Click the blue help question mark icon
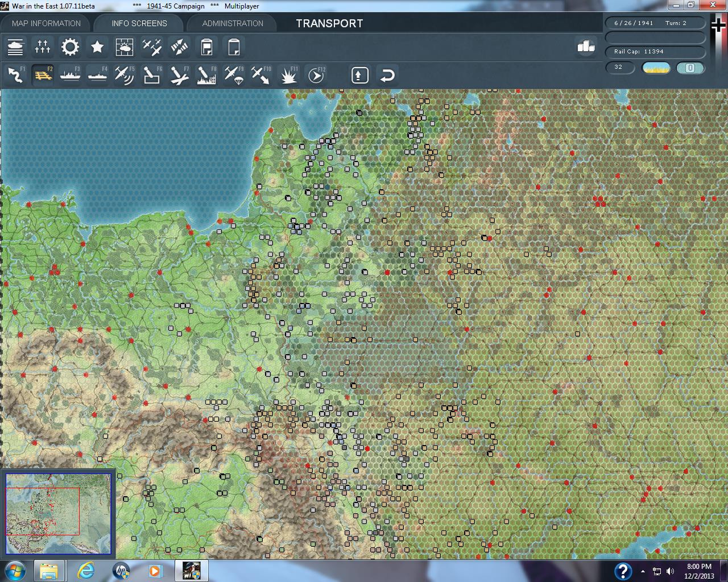The image size is (728, 582). [x=623, y=571]
